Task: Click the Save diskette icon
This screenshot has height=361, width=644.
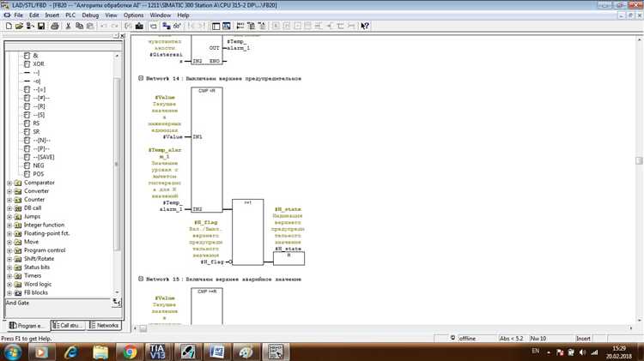Action: pyautogui.click(x=41, y=26)
